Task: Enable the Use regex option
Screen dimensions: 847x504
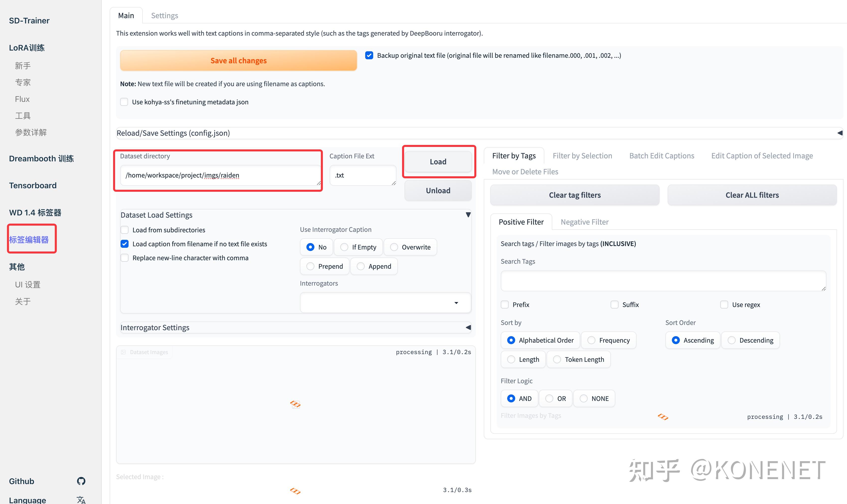Action: point(724,305)
